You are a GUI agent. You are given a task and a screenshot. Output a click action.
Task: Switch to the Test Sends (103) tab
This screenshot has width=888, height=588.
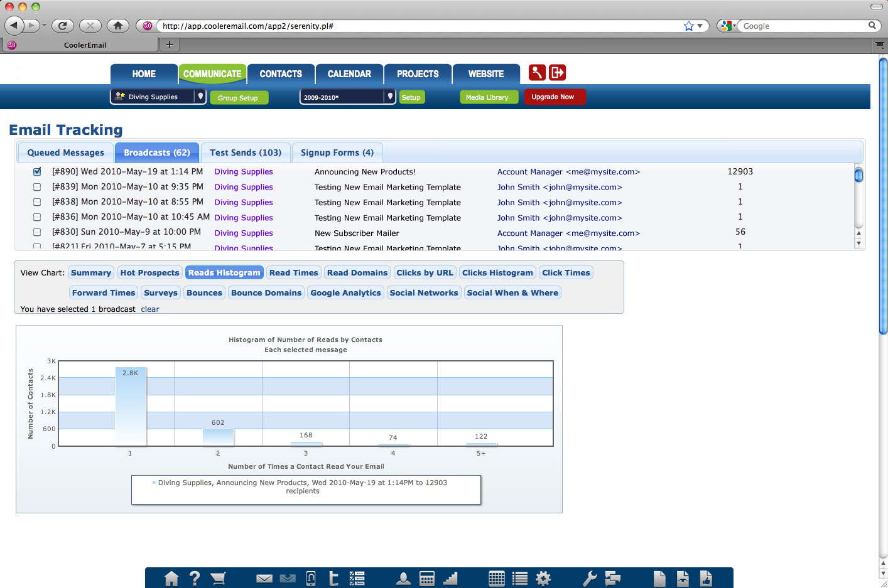click(x=246, y=152)
